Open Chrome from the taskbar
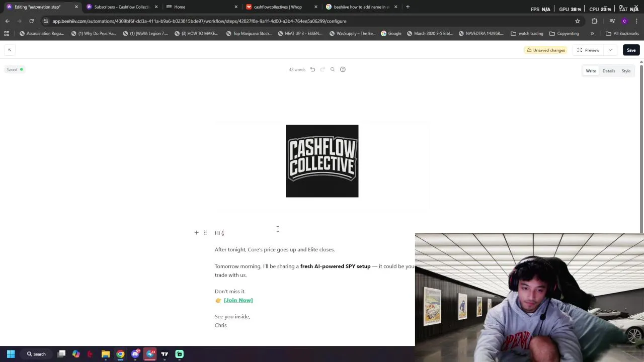The image size is (644, 362). coord(120,354)
